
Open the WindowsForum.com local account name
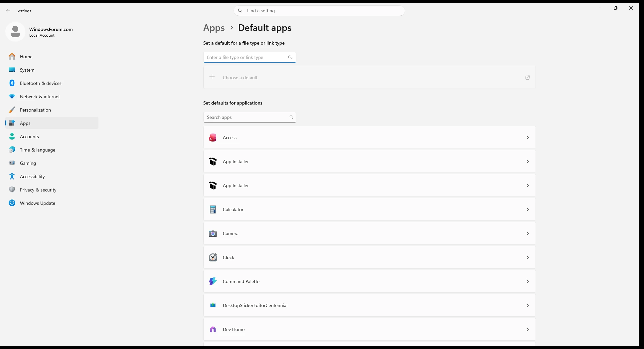tap(51, 29)
